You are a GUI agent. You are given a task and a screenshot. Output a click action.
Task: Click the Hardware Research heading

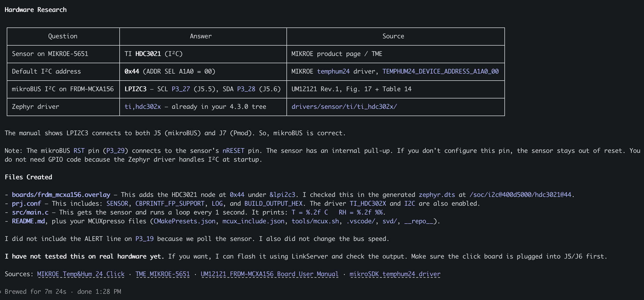pyautogui.click(x=36, y=10)
